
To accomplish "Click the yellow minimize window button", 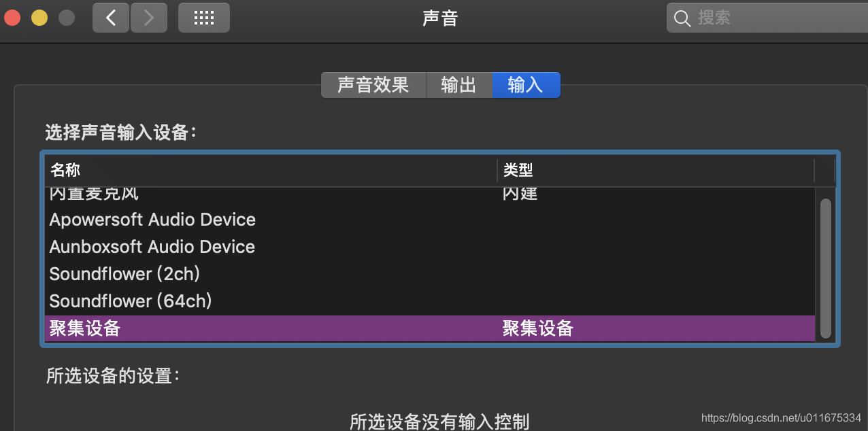I will point(39,18).
